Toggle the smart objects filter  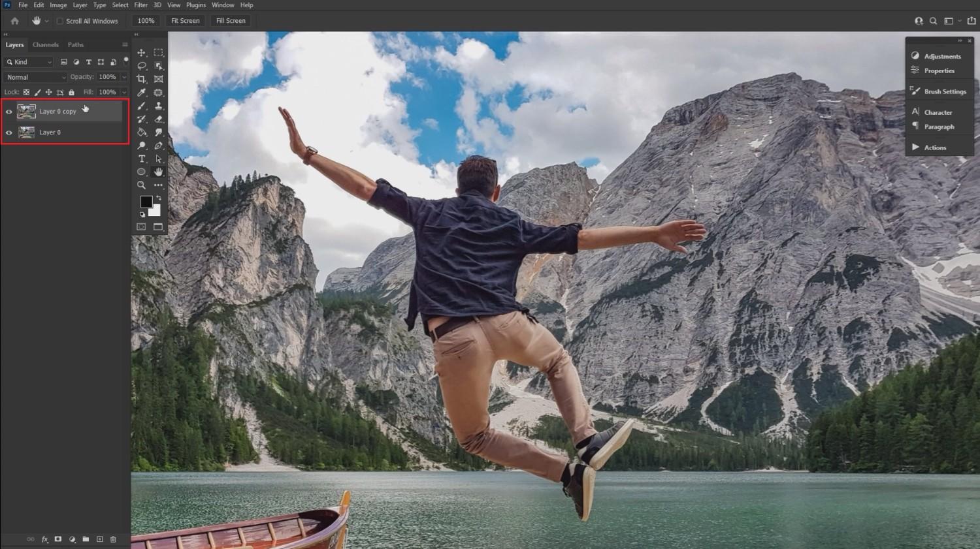(x=113, y=62)
